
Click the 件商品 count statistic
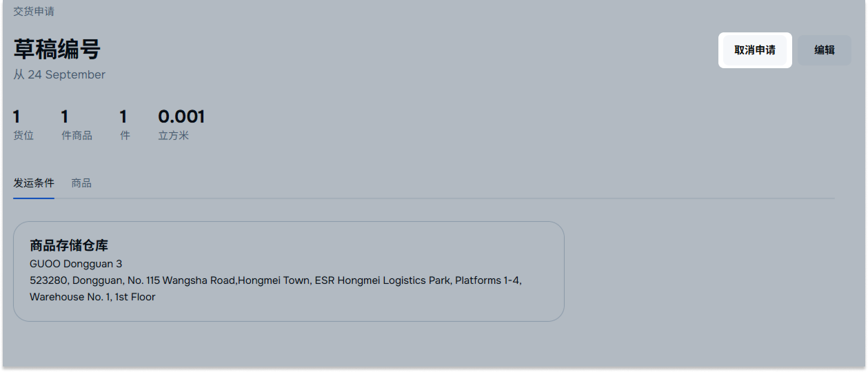77,125
